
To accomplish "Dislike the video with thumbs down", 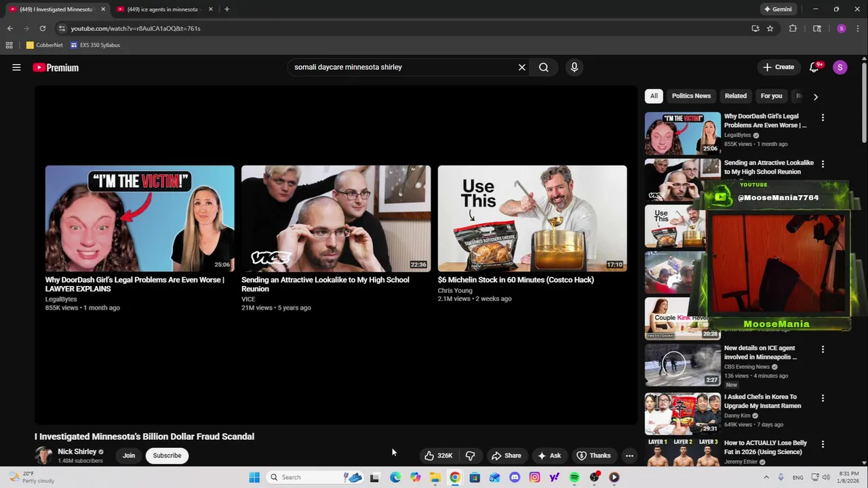I will tap(470, 455).
